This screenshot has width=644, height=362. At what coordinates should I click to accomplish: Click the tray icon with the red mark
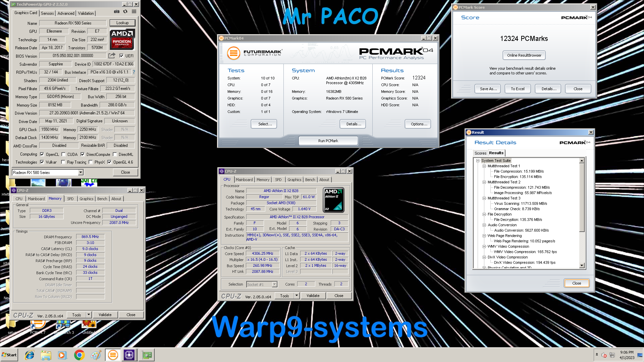(604, 355)
